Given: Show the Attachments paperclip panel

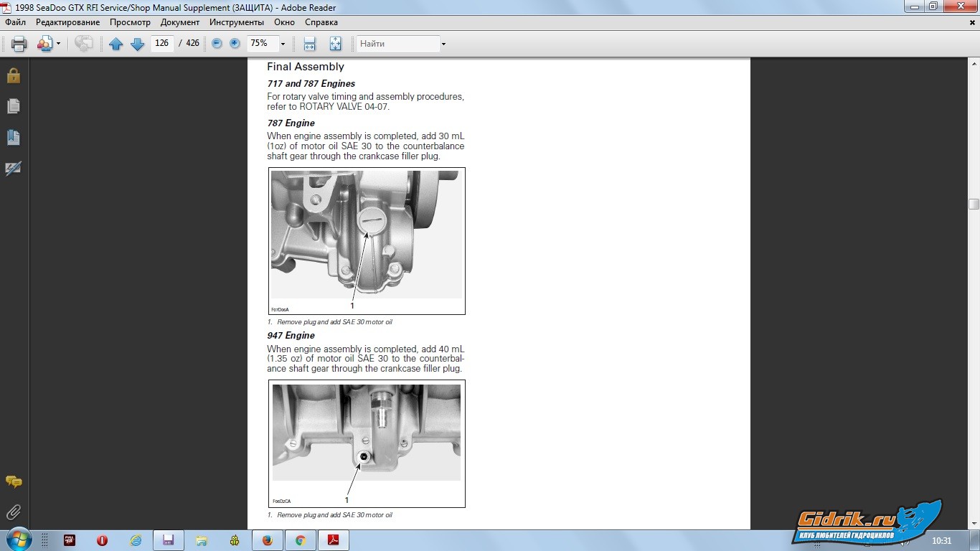Looking at the screenshot, I should point(14,512).
